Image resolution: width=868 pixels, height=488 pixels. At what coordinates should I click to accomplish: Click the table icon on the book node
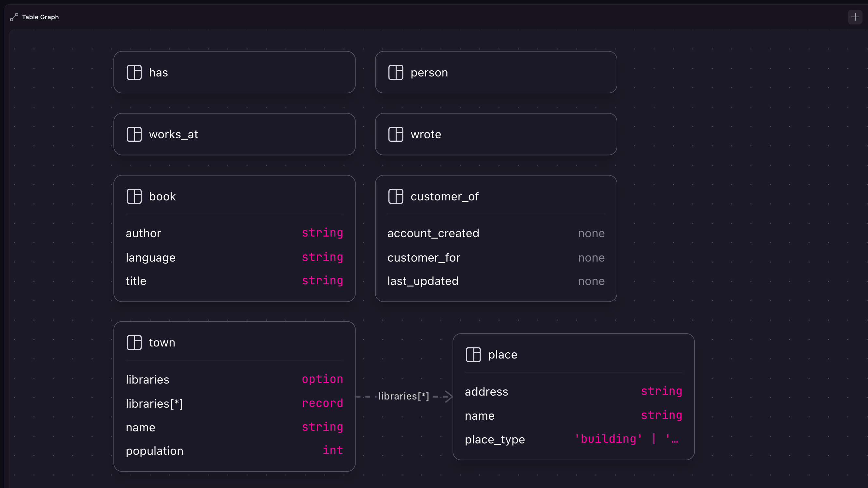(x=134, y=197)
